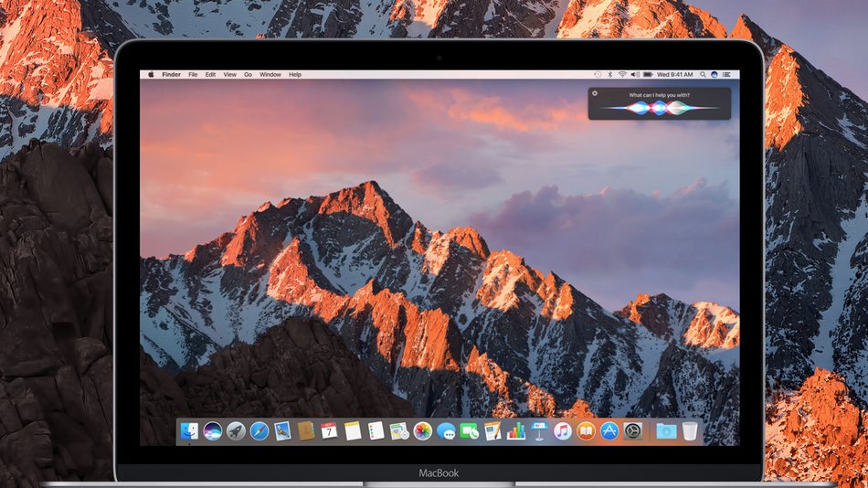Open Numbers bar chart icon in Dock
868x488 pixels.
click(516, 431)
